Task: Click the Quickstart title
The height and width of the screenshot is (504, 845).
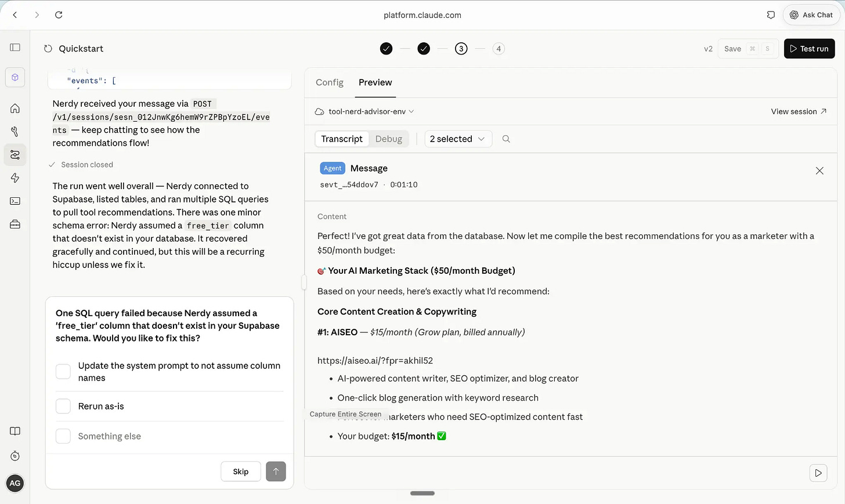Action: 81,49
